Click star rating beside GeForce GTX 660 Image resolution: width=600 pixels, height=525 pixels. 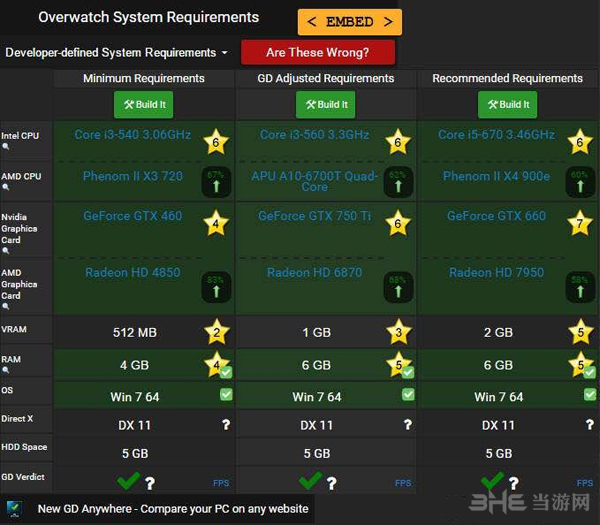pyautogui.click(x=580, y=223)
